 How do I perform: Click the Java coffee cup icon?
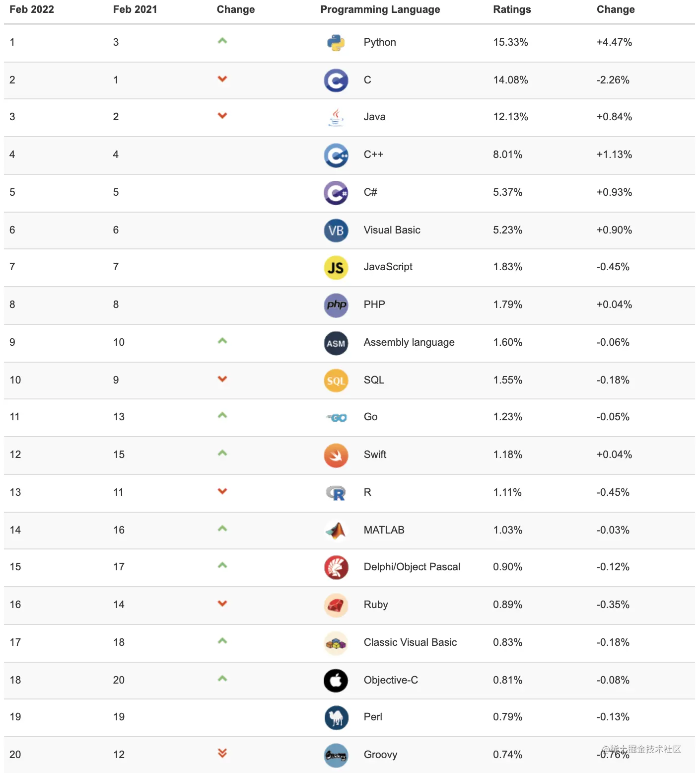tap(336, 118)
